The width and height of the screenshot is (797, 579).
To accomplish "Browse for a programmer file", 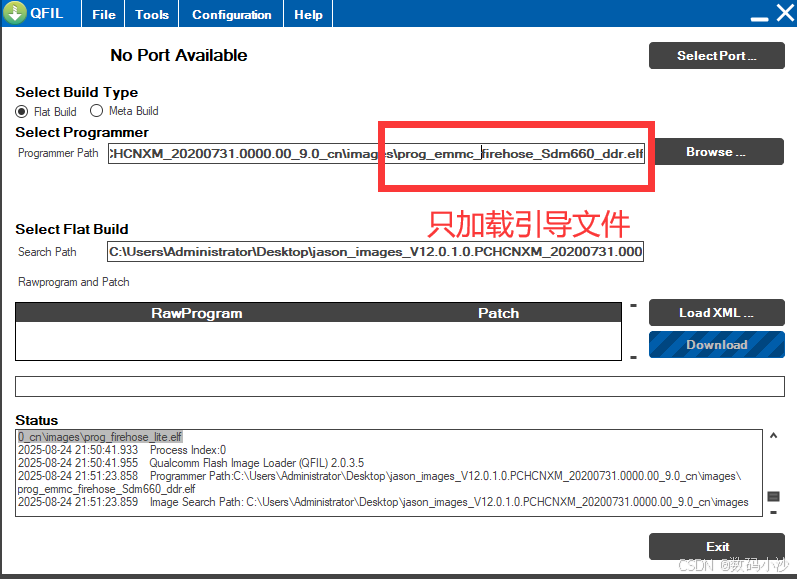I will [716, 151].
